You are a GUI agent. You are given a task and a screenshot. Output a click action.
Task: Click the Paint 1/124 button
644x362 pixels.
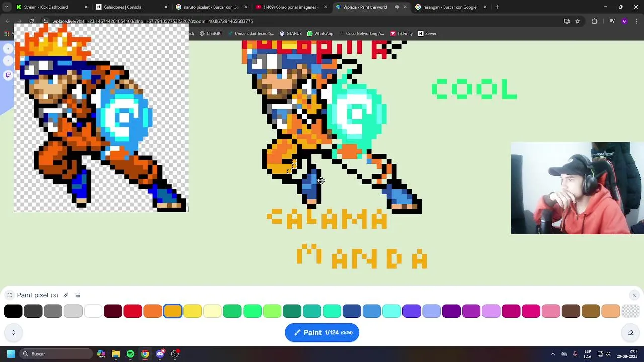click(x=322, y=332)
